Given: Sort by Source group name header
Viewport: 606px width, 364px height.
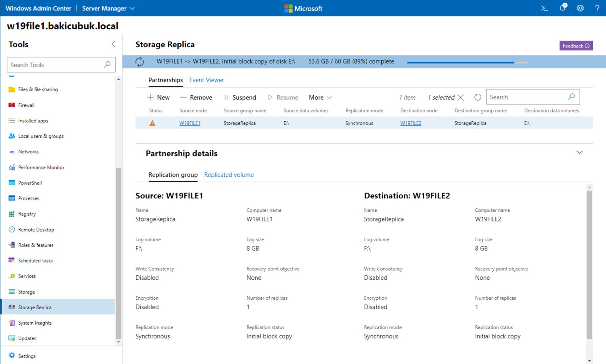Looking at the screenshot, I should (245, 111).
